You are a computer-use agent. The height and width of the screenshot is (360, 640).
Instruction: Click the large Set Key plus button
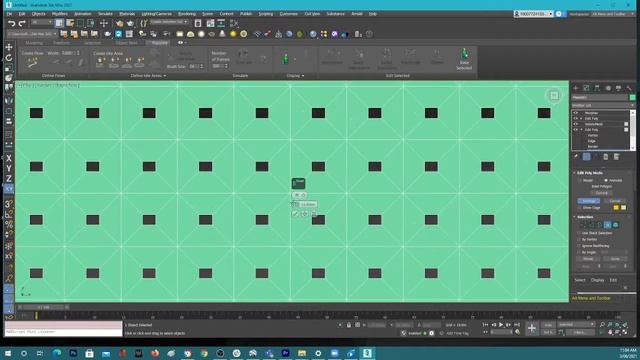[x=531, y=328]
